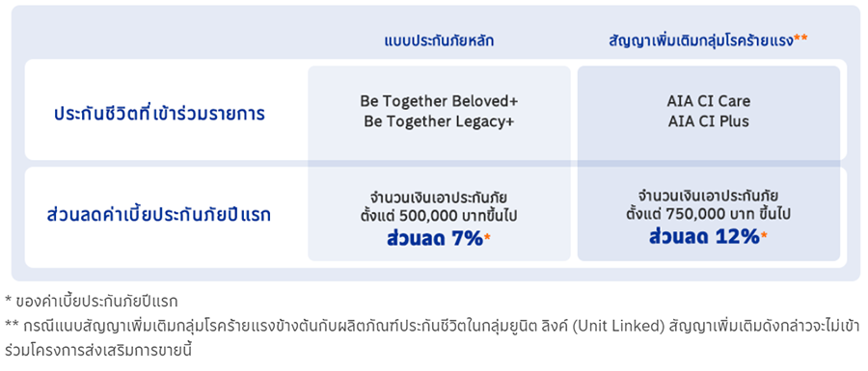The width and height of the screenshot is (868, 371).
Task: Click the orange asterisk after 7%
Action: [x=487, y=237]
